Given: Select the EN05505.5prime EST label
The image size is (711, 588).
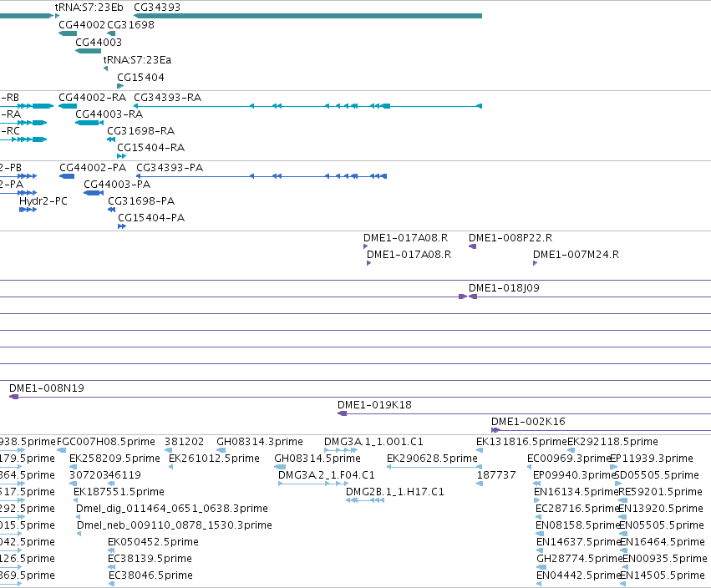Looking at the screenshot, I should [x=662, y=526].
